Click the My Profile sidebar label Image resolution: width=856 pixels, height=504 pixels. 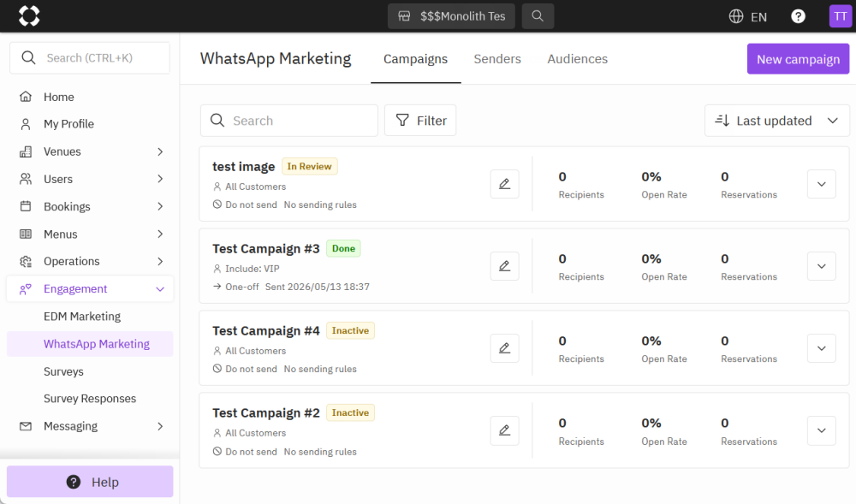[x=68, y=124]
